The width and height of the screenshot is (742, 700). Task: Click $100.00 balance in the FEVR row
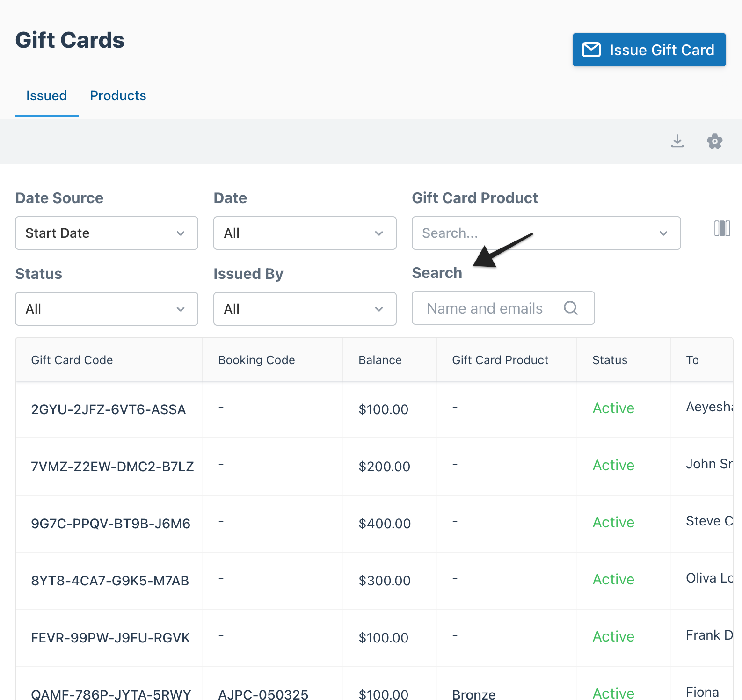click(383, 638)
